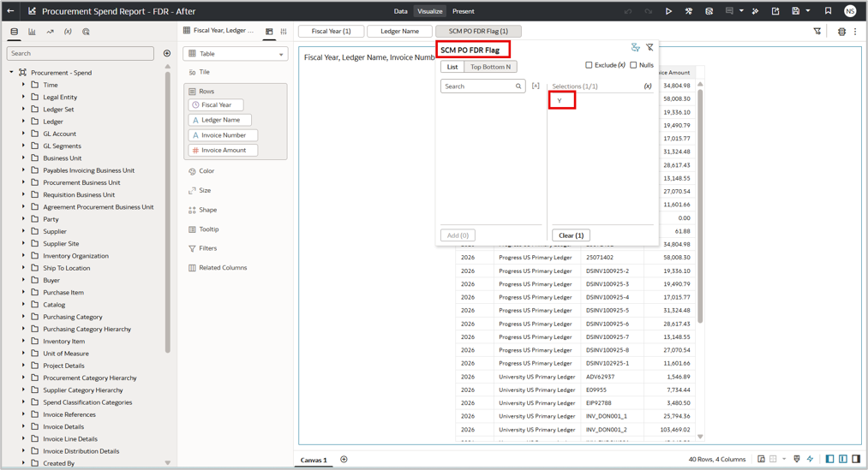Switch to the Visualize tab
The height and width of the screenshot is (470, 868).
pyautogui.click(x=430, y=11)
